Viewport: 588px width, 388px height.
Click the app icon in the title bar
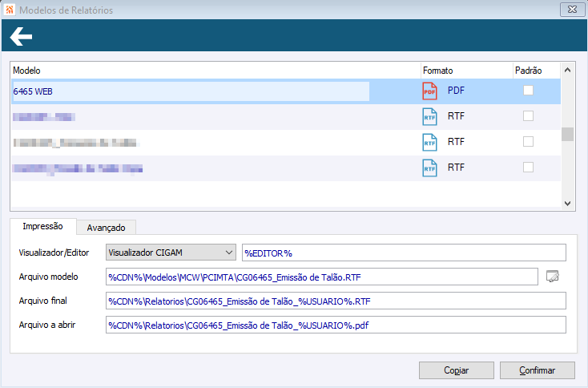[10, 10]
